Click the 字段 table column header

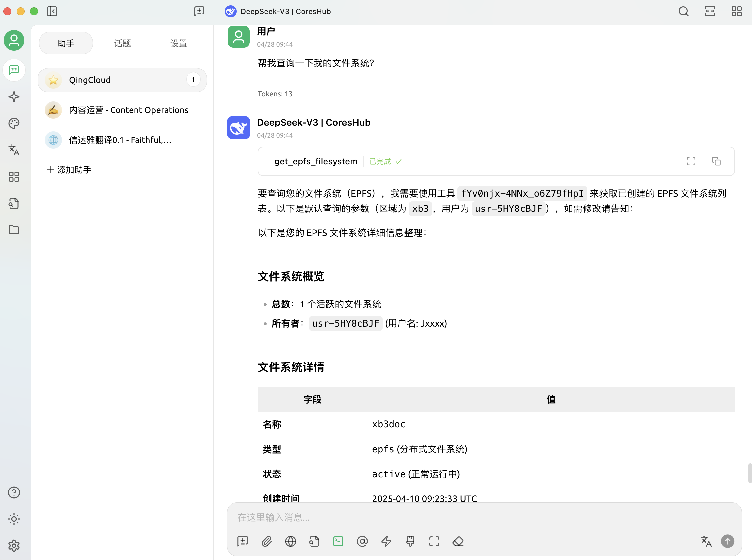click(x=313, y=399)
